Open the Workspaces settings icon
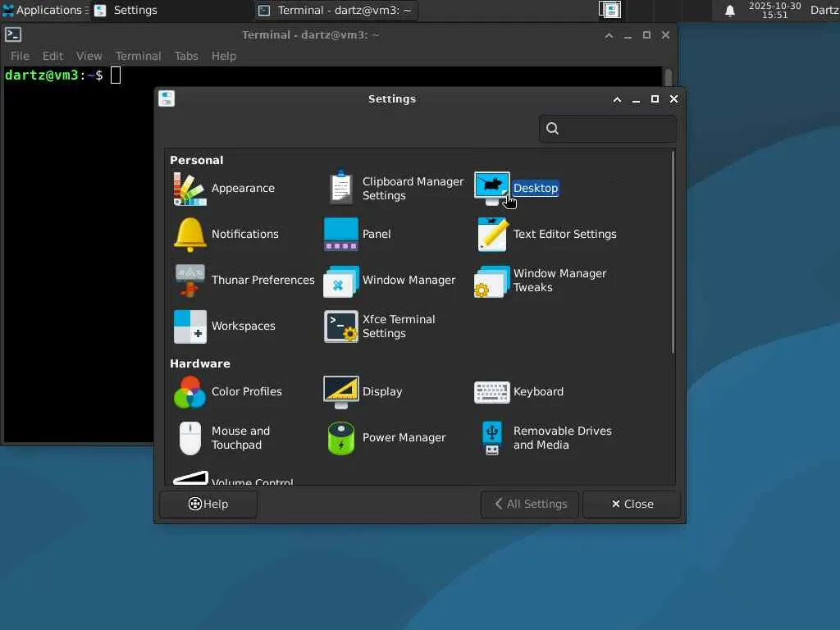Viewport: 840px width, 630px height. click(189, 326)
